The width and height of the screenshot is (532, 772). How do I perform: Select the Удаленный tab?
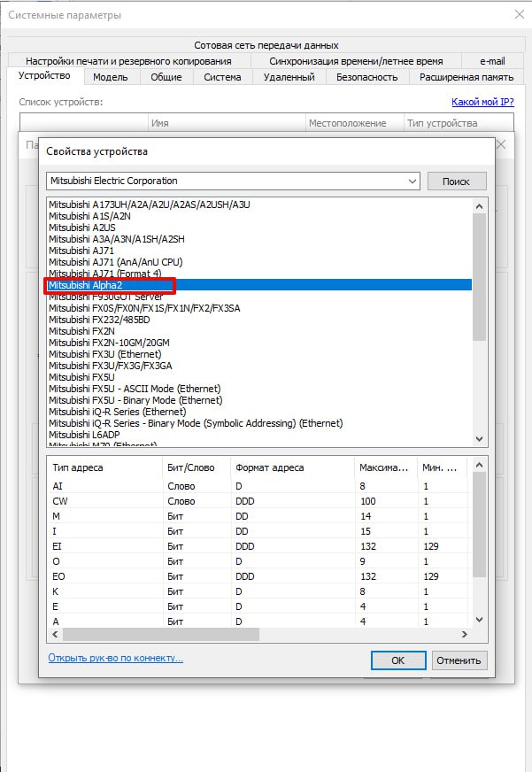[x=289, y=77]
